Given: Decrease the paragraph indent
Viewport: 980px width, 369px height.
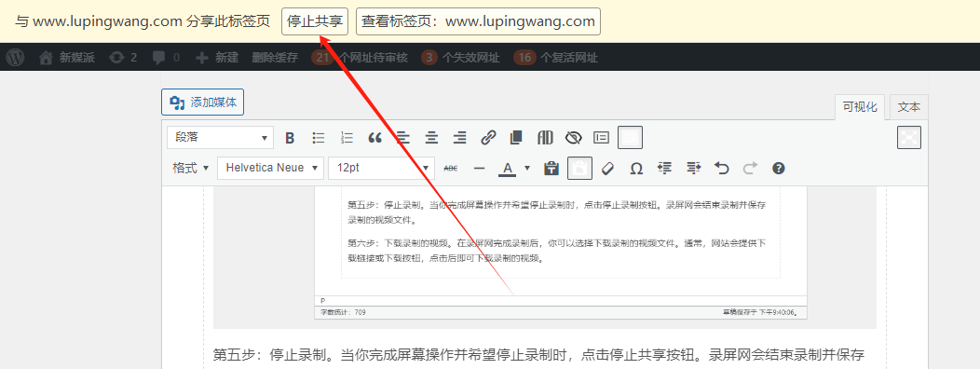Looking at the screenshot, I should 665,169.
